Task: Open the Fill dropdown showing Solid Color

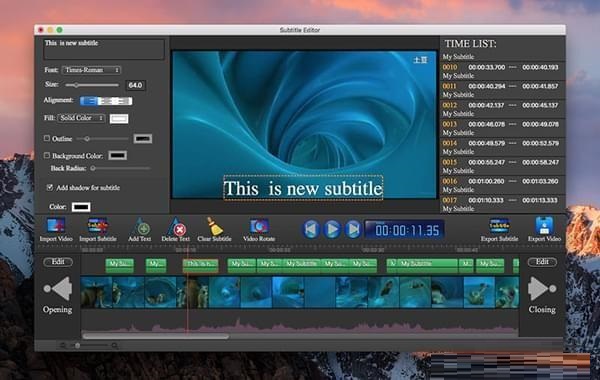Action: pos(82,118)
